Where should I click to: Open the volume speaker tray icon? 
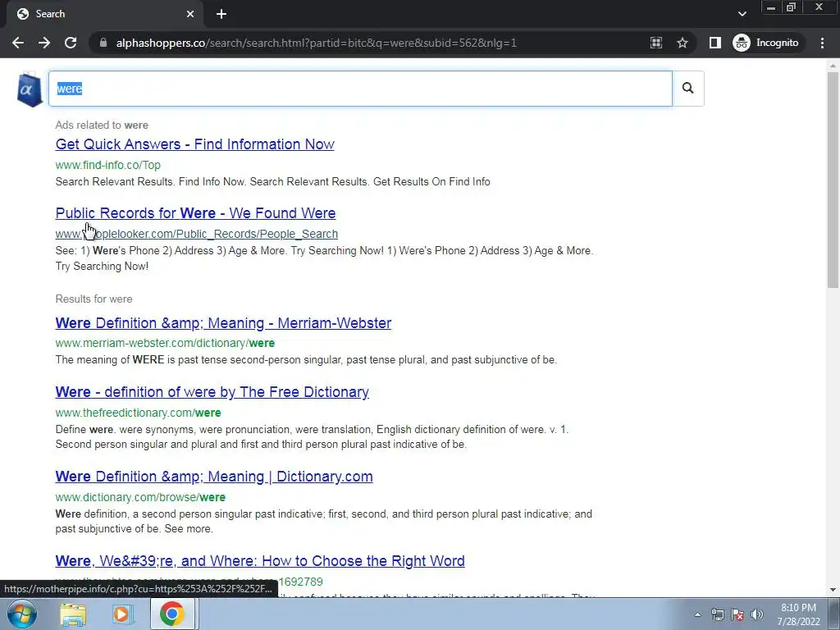[757, 614]
